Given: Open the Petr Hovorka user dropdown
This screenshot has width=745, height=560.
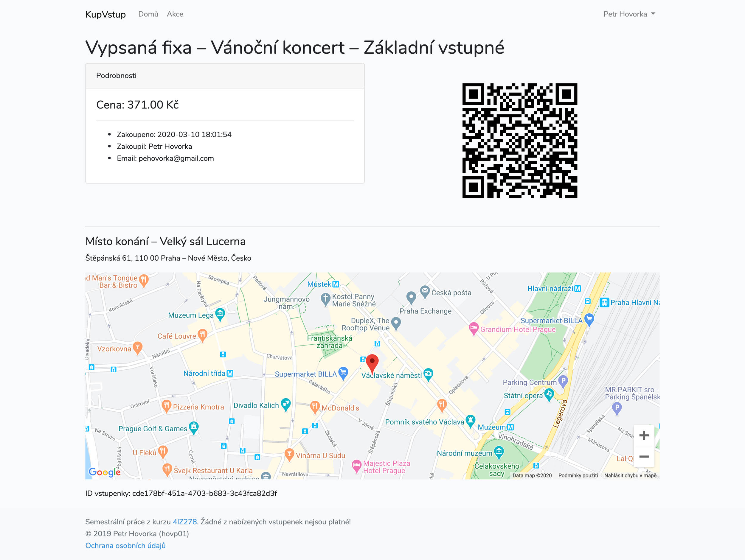Looking at the screenshot, I should (629, 14).
